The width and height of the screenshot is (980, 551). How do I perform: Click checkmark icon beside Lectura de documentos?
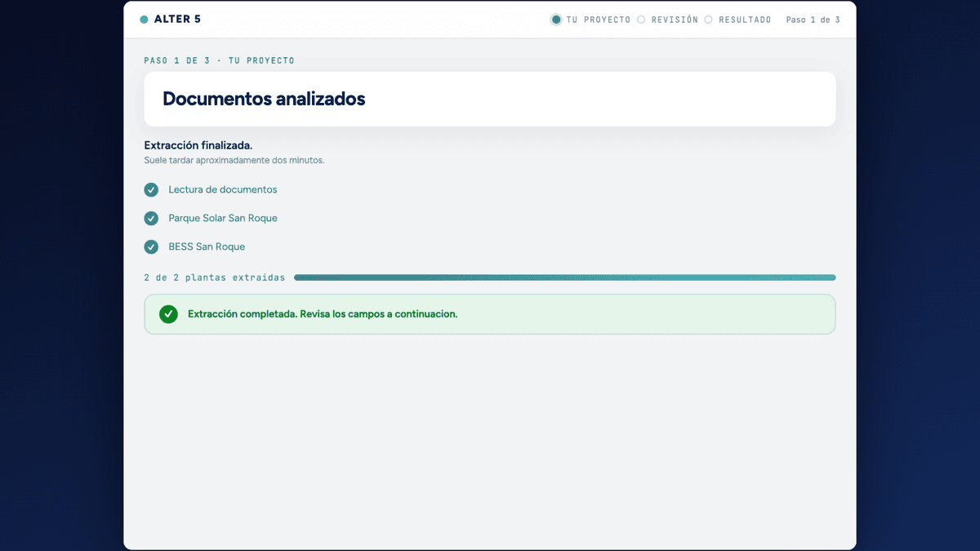point(151,190)
